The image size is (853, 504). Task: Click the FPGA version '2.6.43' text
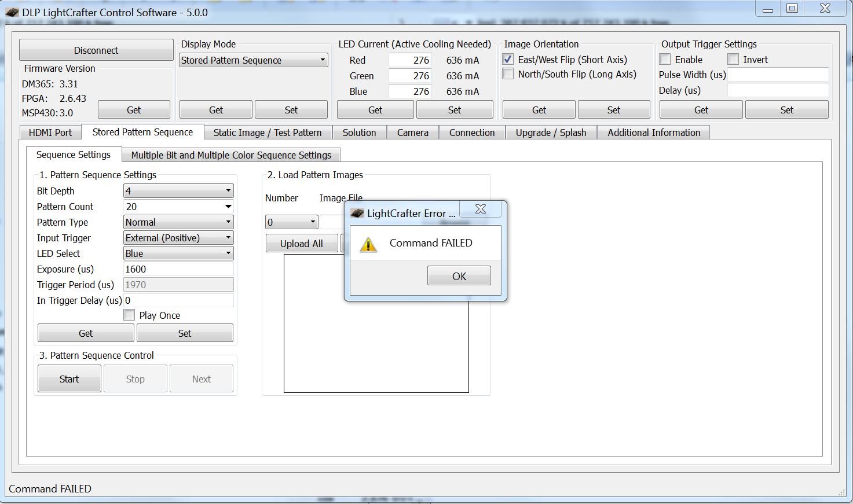click(x=73, y=98)
